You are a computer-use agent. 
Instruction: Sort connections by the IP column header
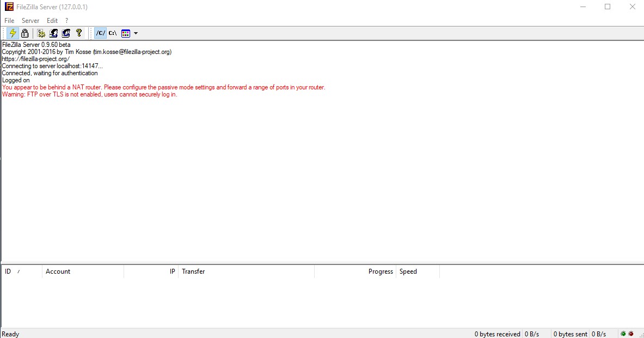coord(151,271)
